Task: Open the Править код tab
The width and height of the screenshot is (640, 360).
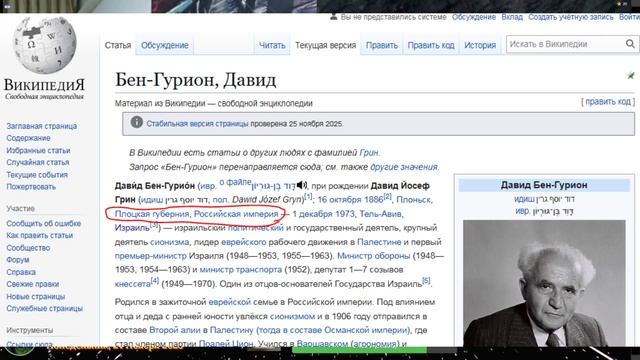Action: pyautogui.click(x=431, y=45)
